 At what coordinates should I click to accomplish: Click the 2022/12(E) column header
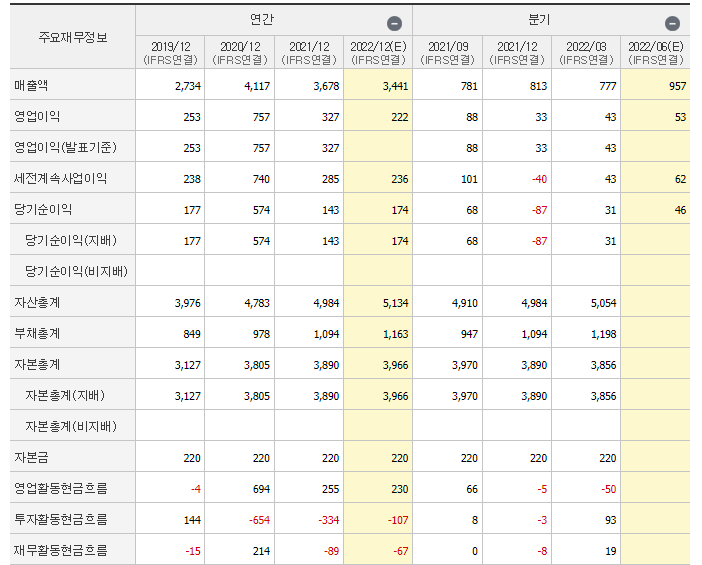(x=378, y=52)
